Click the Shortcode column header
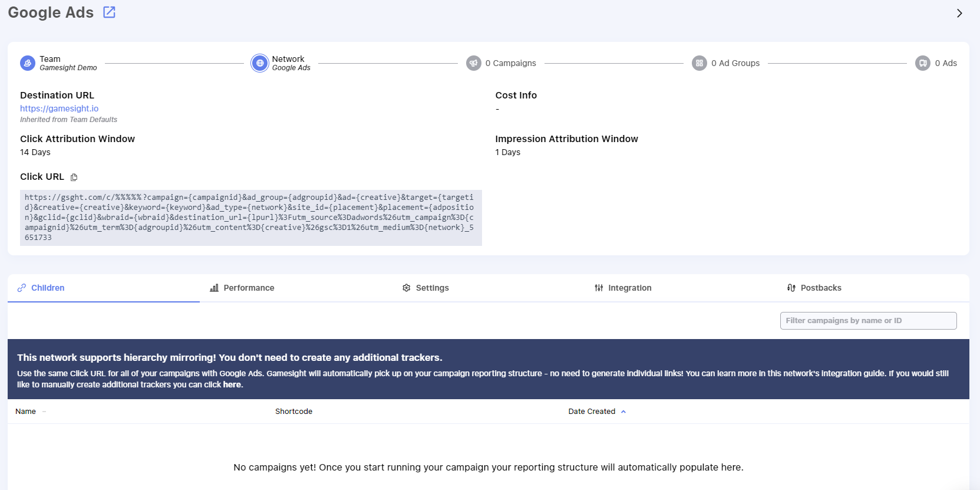Image resolution: width=980 pixels, height=490 pixels. 293,412
